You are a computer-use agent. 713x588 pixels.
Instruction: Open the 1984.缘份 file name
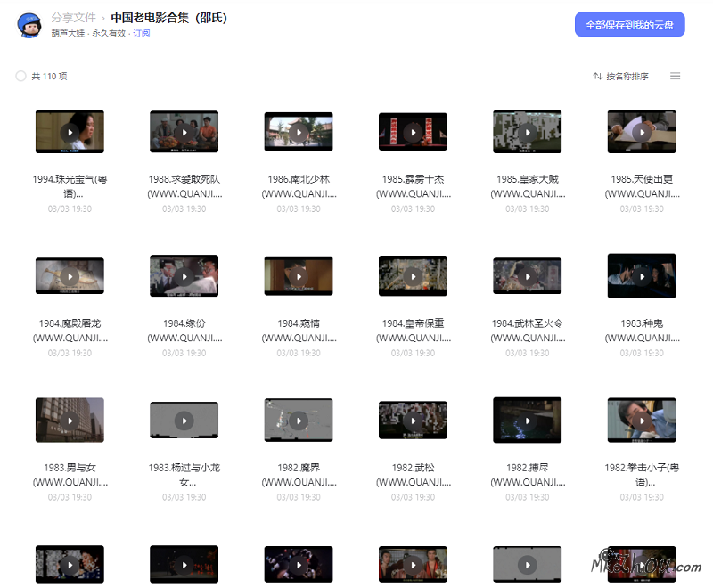click(x=184, y=331)
